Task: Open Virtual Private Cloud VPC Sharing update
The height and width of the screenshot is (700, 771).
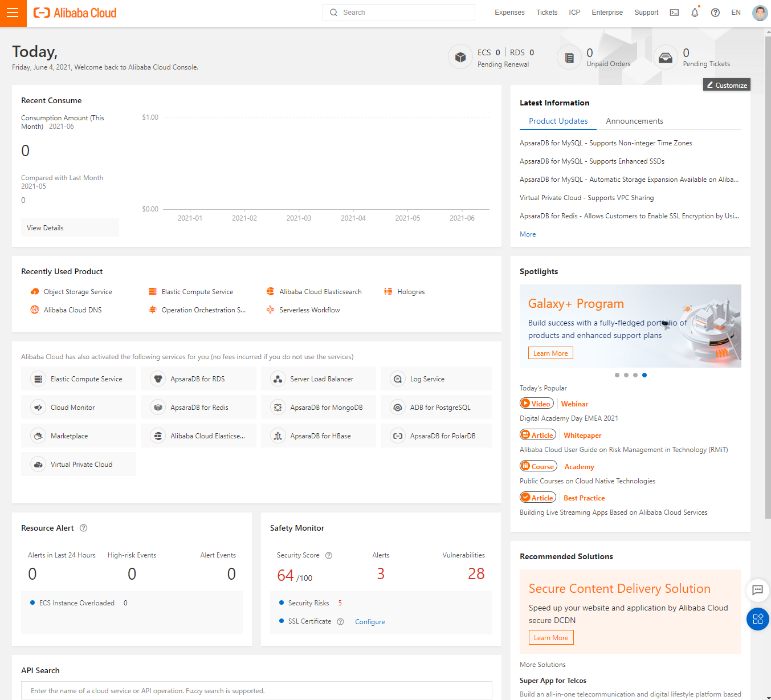Action: [586, 198]
